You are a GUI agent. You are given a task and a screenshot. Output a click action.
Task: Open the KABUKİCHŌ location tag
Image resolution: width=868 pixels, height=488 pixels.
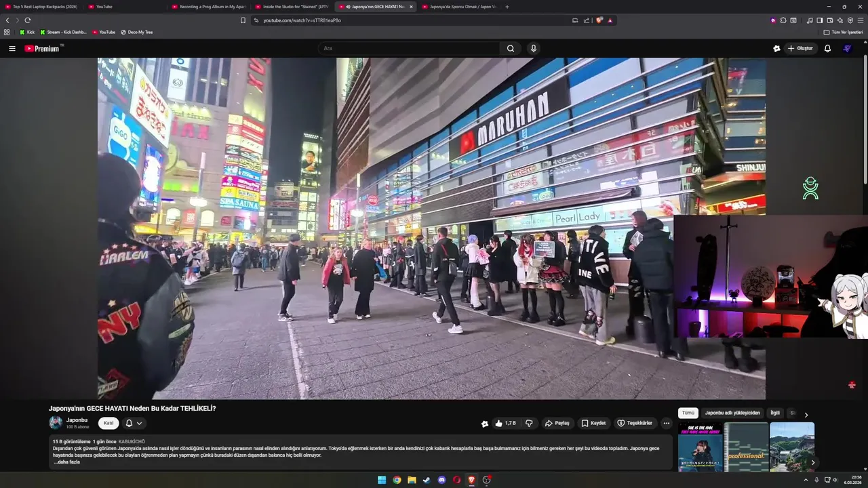click(x=132, y=441)
